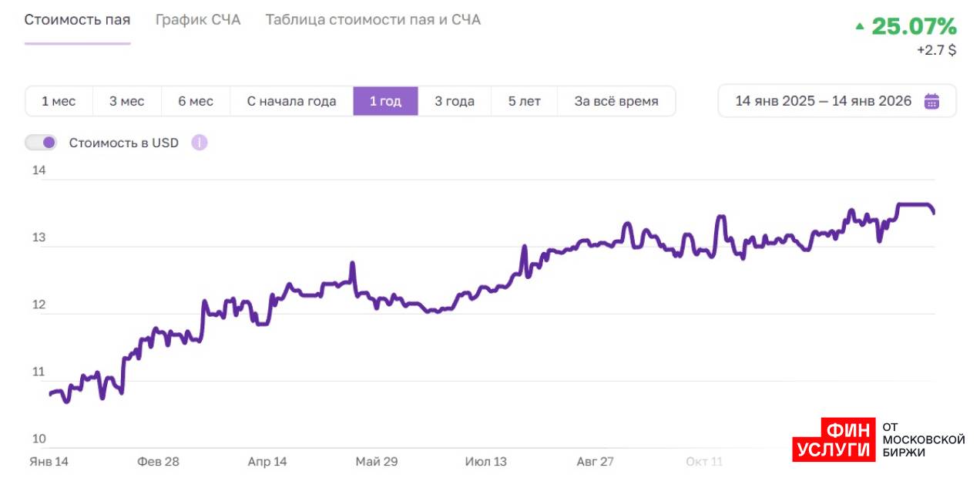Click the Май 29 axis label
This screenshot has width=980, height=478.
377,462
